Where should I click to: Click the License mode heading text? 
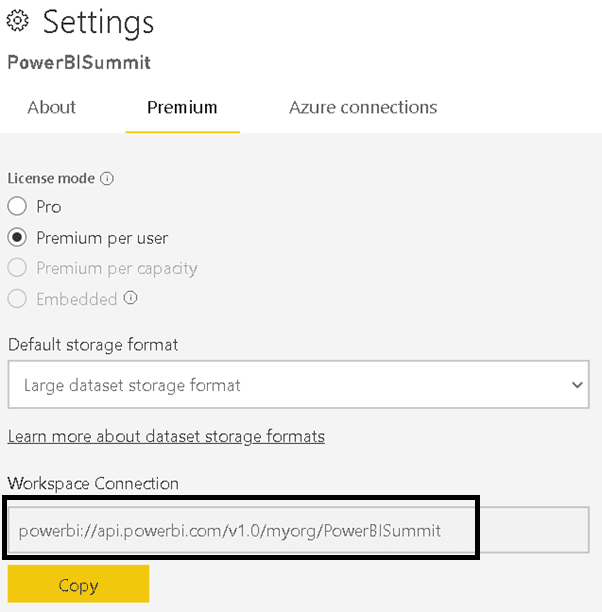point(51,178)
